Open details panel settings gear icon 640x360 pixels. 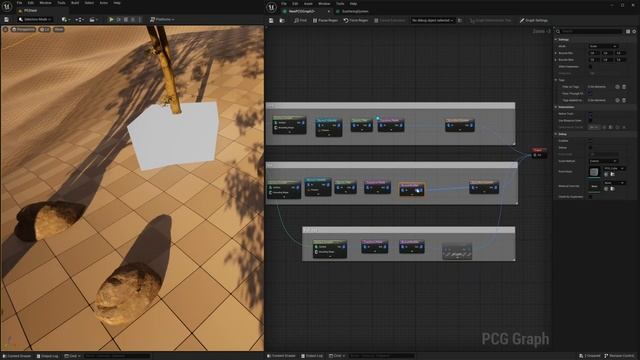634,31
